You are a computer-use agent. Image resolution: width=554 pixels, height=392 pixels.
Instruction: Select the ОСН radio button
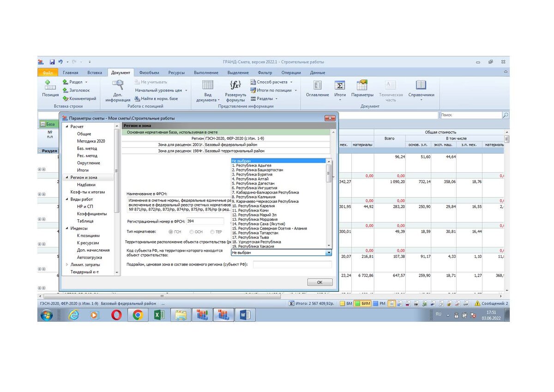tap(192, 232)
